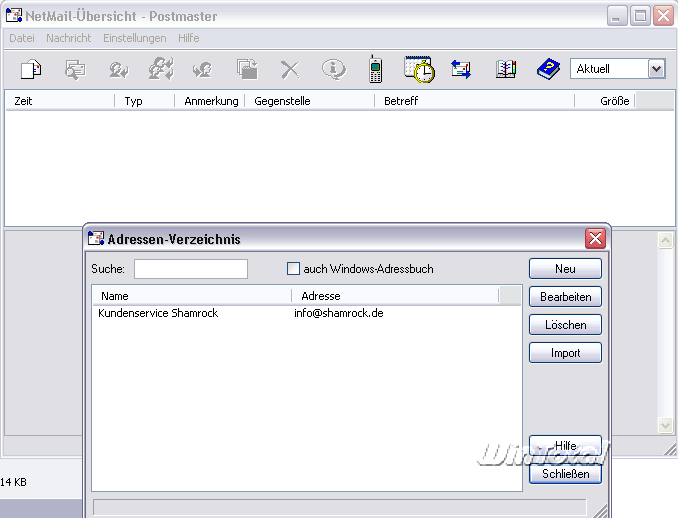This screenshot has width=678, height=518.
Task: Click the mobile phone toolbar icon
Action: (x=375, y=69)
